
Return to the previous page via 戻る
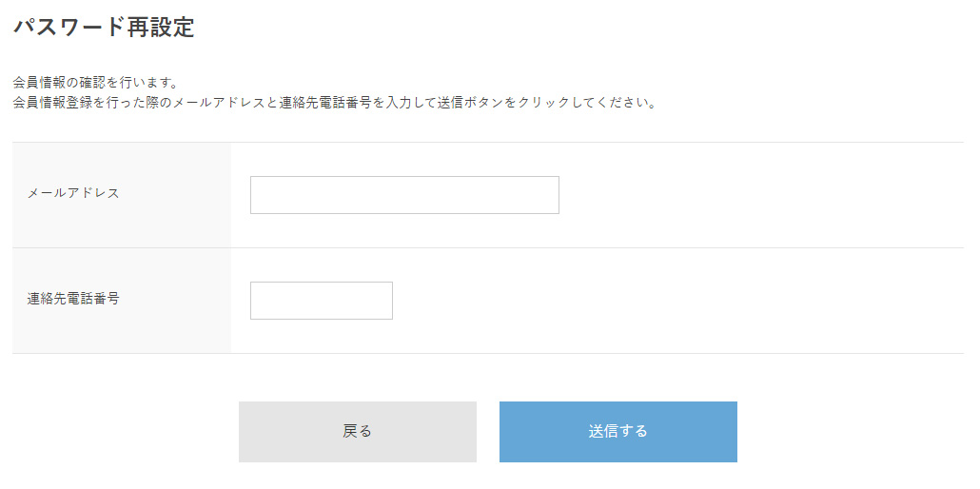(x=357, y=432)
